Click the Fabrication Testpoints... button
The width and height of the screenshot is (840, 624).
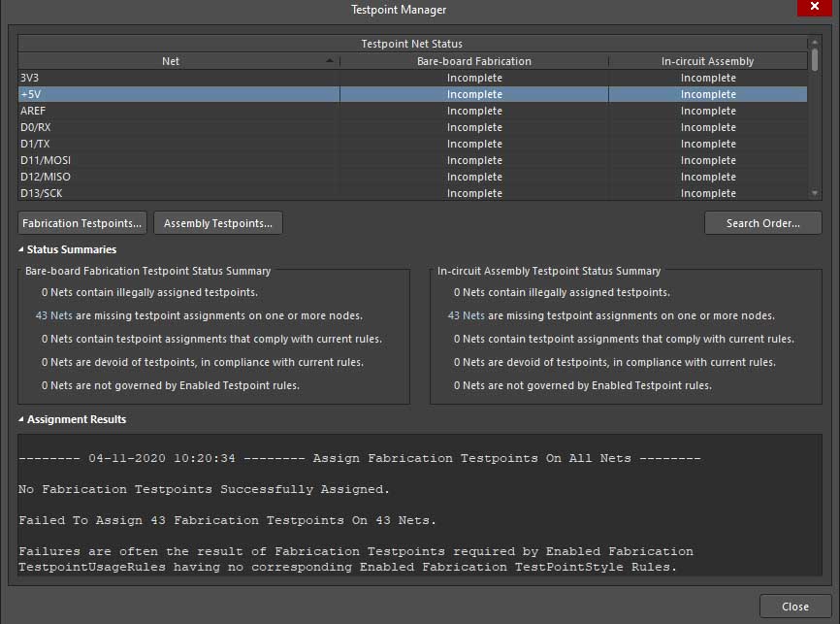(82, 223)
